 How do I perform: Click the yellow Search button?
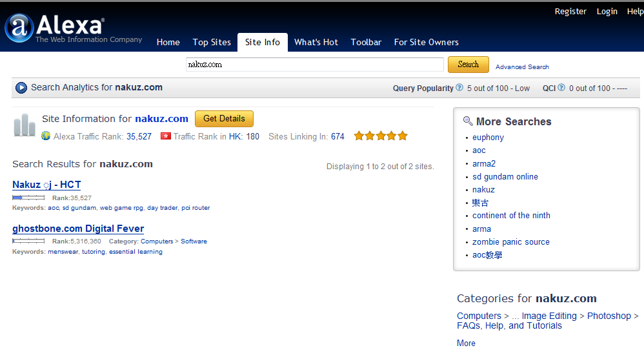coord(468,65)
